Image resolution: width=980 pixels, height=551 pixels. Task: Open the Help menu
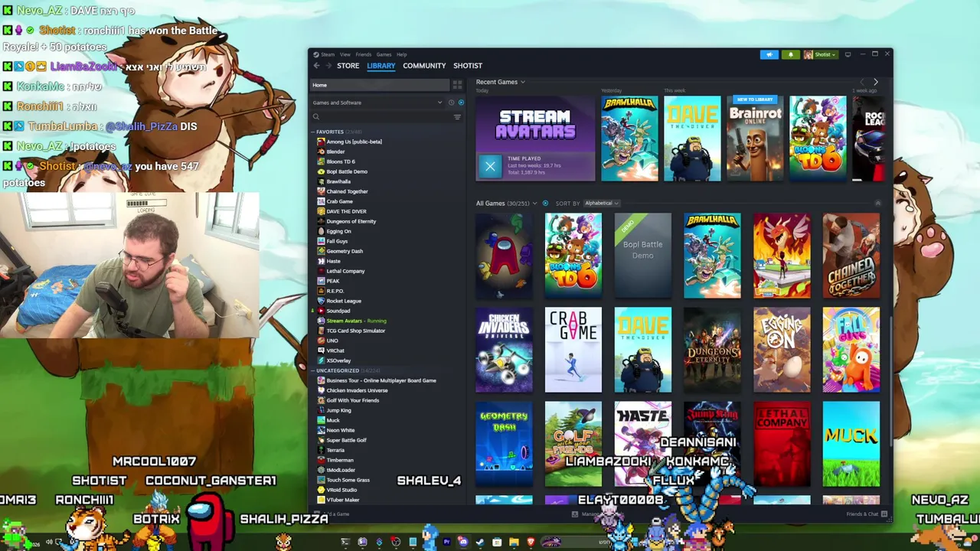(x=401, y=54)
